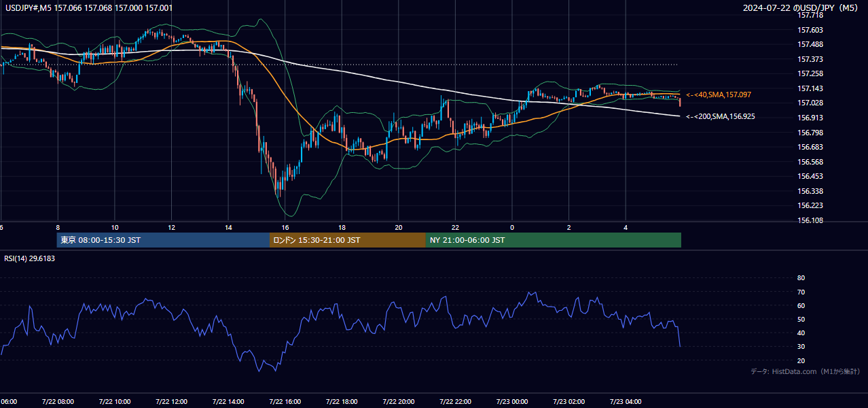Click the 157.603 price axis label
The width and height of the screenshot is (868, 408).
[810, 30]
